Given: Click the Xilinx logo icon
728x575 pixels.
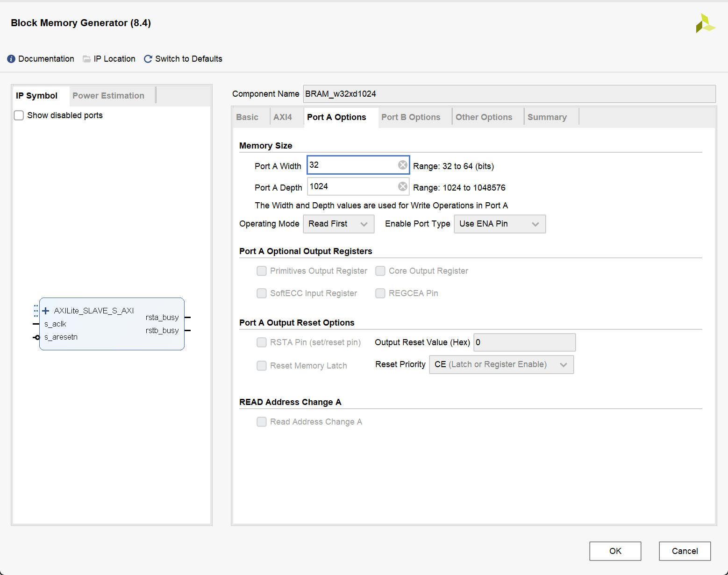Looking at the screenshot, I should point(705,23).
